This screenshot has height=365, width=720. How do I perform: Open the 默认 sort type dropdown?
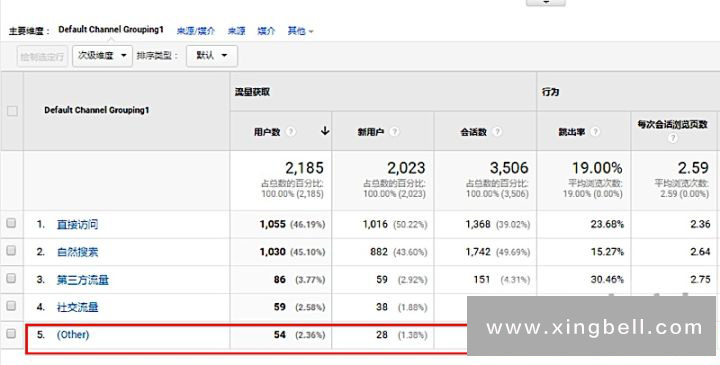point(212,56)
